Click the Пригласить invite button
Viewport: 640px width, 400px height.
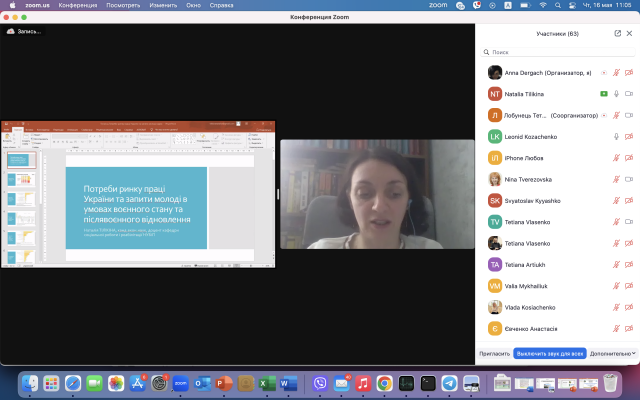494,353
